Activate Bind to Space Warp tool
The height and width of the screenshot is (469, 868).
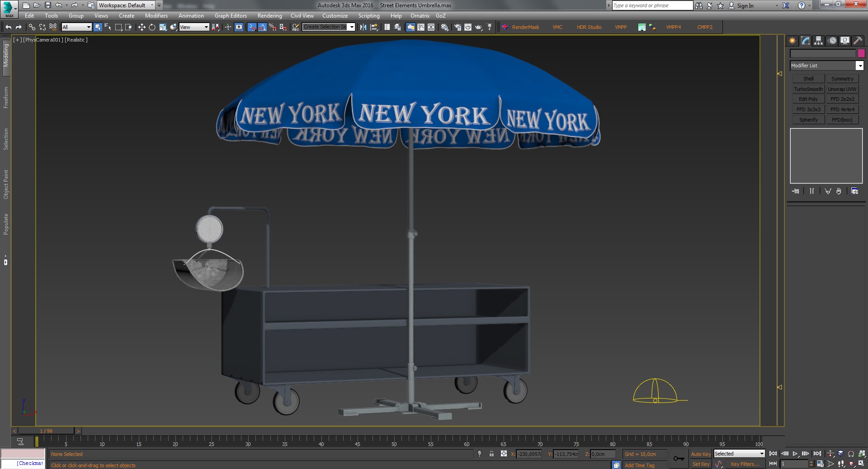53,27
